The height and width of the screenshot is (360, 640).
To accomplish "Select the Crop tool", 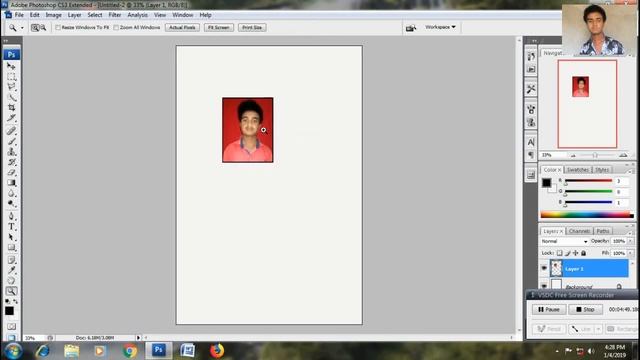I will (11, 107).
